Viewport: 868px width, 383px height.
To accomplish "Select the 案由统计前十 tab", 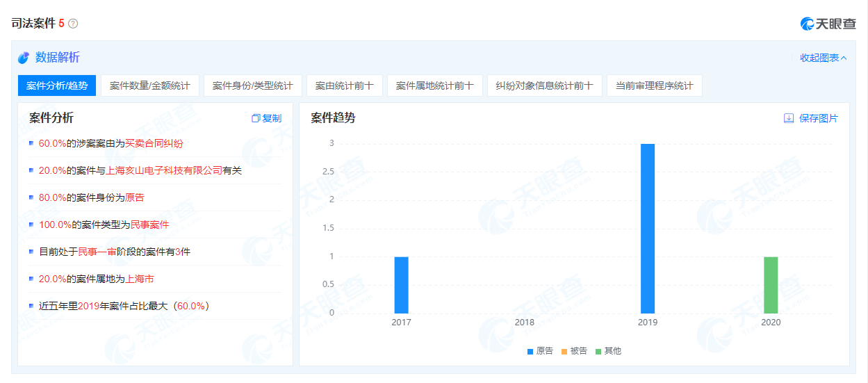I will (345, 85).
